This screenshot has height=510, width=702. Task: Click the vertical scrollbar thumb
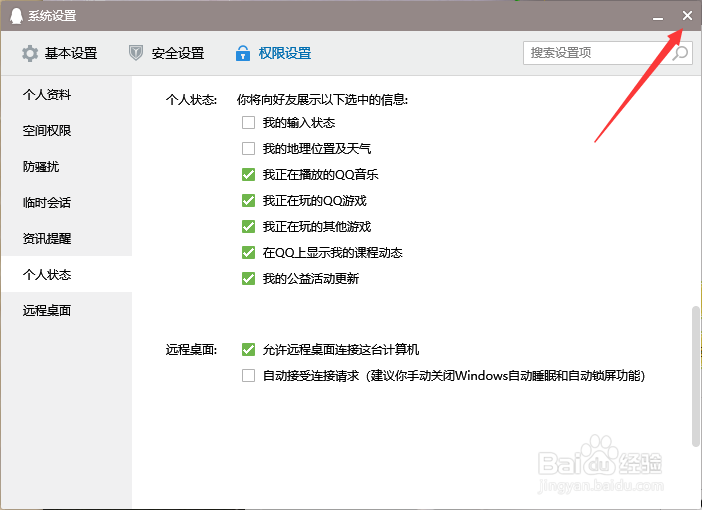tap(695, 376)
